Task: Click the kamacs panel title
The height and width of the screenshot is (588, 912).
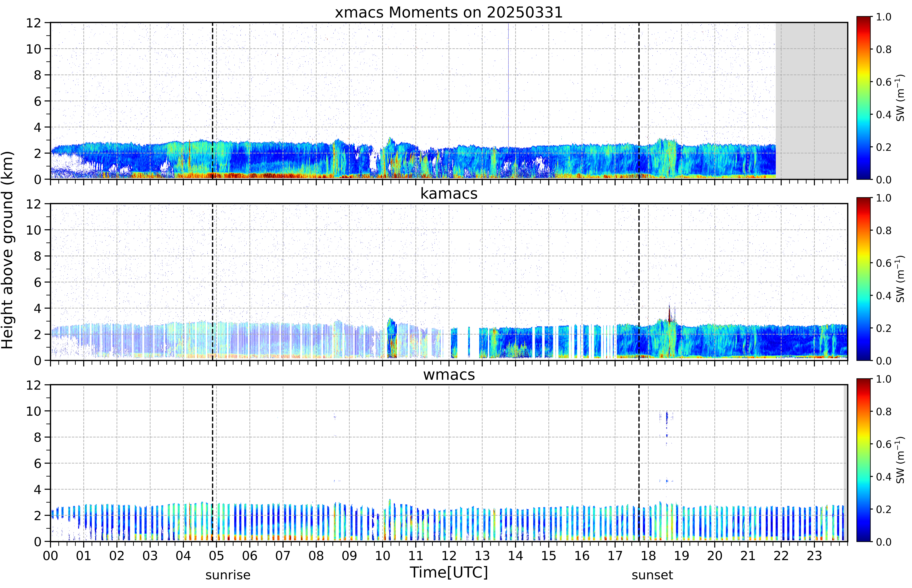Action: click(449, 194)
